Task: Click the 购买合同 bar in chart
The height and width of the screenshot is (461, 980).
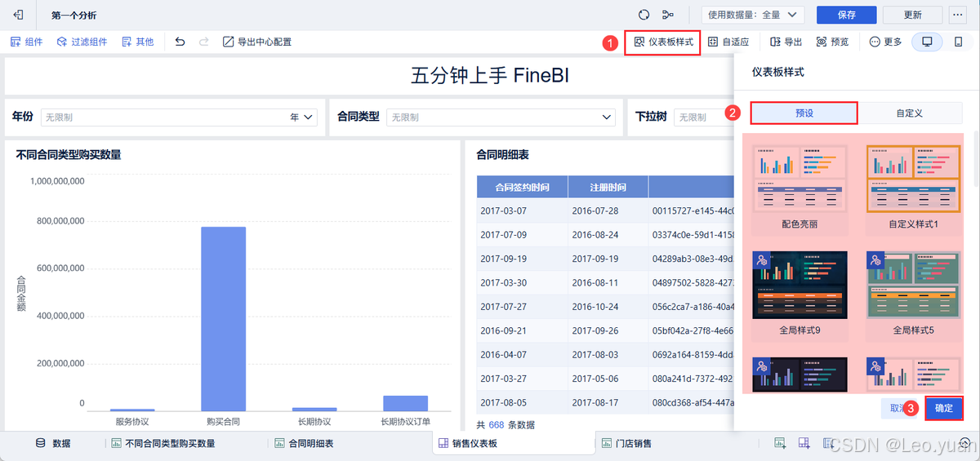Action: (223, 319)
